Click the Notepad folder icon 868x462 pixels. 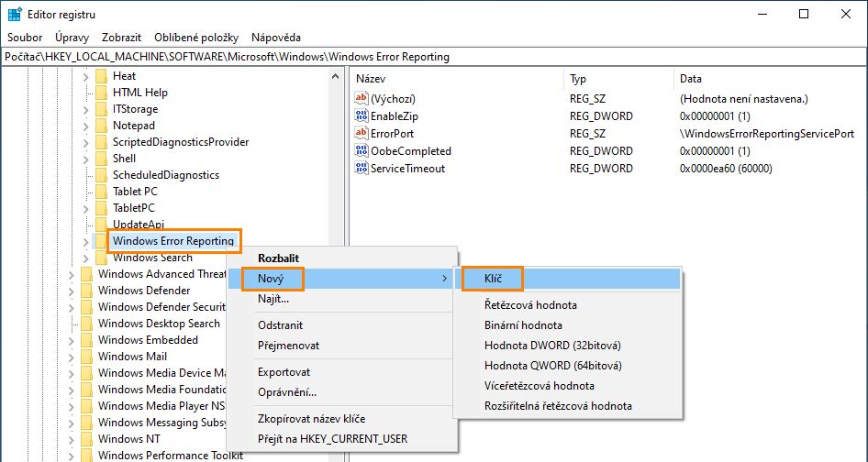point(101,126)
